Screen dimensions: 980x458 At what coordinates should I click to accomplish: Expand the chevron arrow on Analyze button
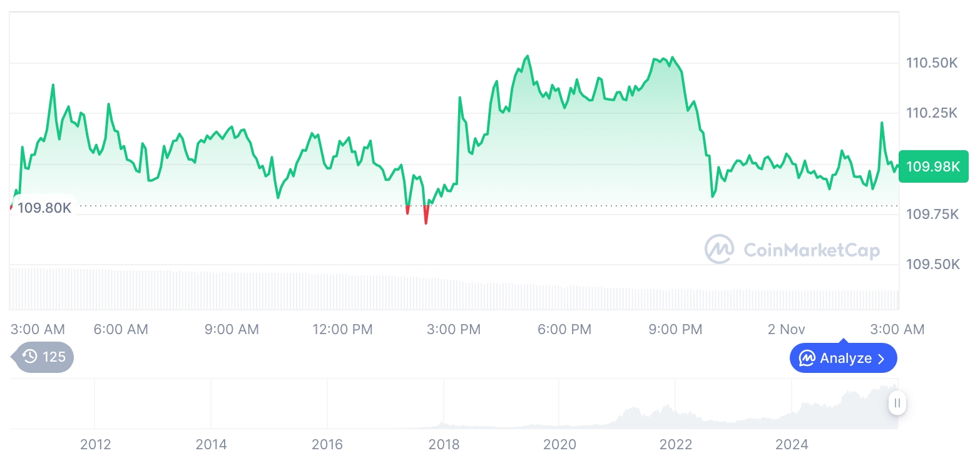(881, 359)
